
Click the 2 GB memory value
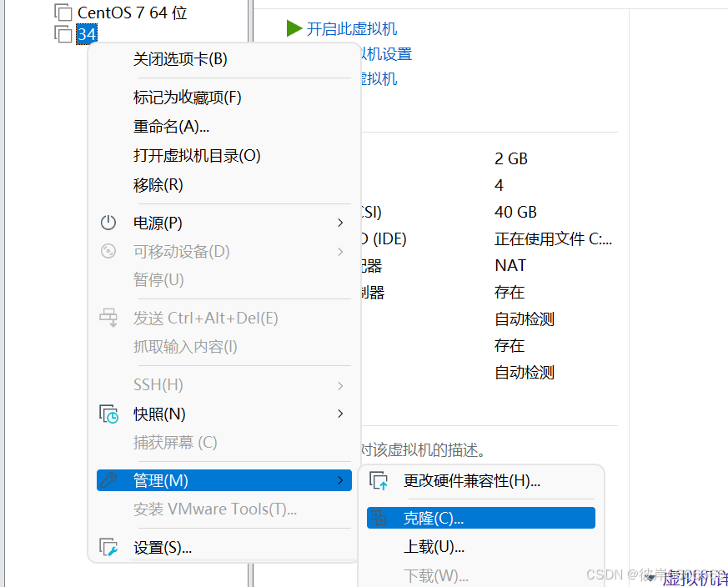[x=511, y=158]
